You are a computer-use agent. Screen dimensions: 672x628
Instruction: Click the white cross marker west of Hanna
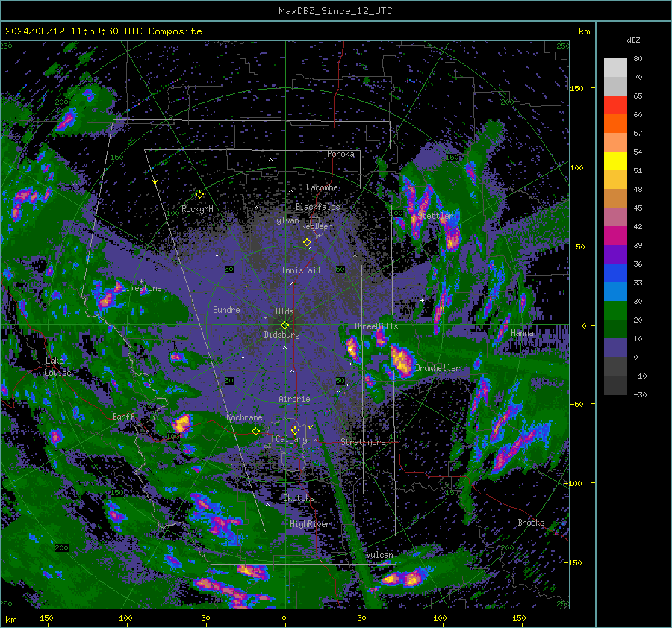coord(422,300)
